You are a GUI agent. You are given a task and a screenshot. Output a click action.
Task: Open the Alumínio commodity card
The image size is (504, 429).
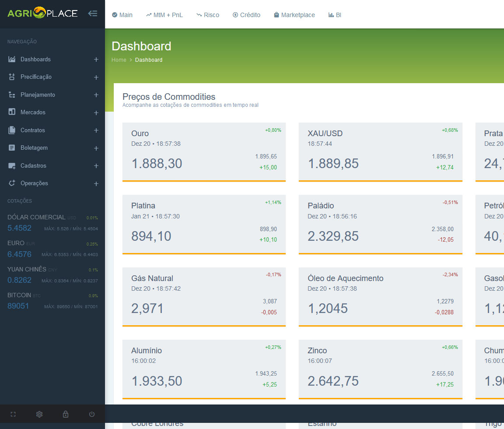pyautogui.click(x=204, y=369)
